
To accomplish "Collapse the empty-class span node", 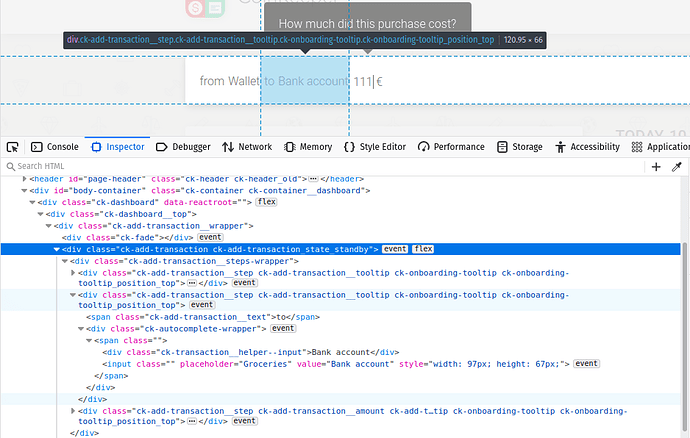I will [89, 341].
